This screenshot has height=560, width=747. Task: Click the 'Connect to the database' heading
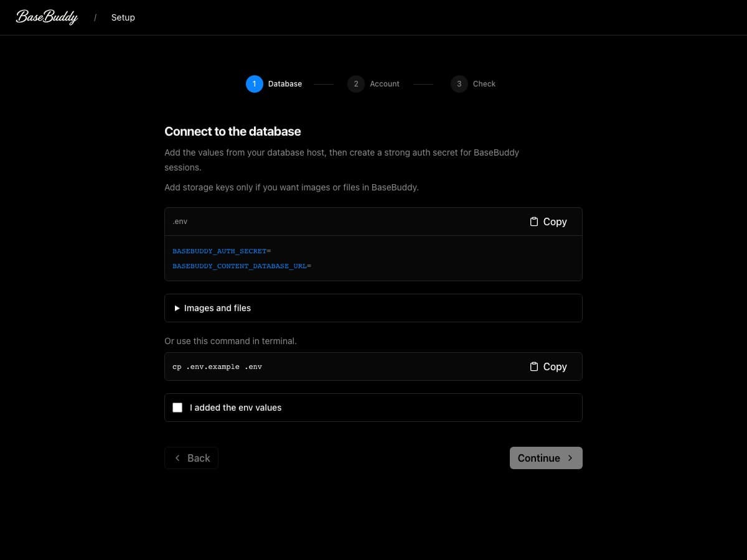point(233,131)
